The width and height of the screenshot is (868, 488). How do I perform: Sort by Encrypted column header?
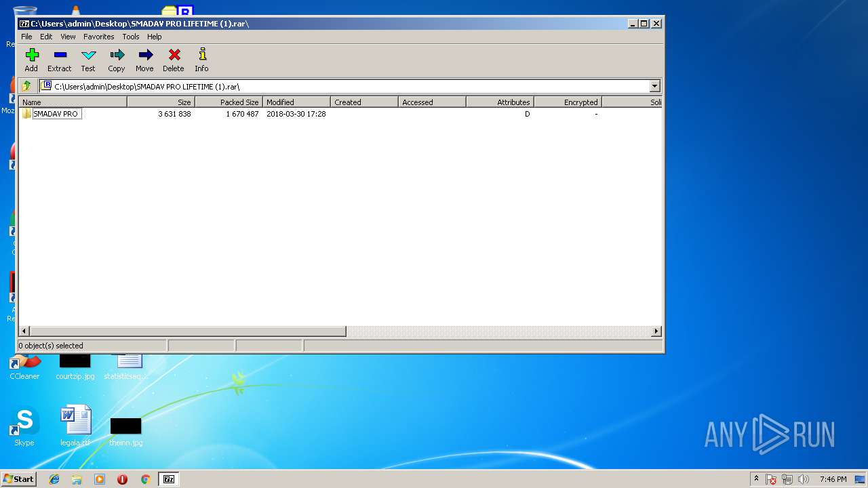(568, 102)
